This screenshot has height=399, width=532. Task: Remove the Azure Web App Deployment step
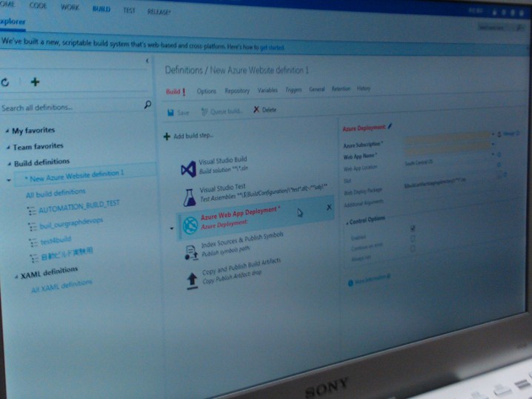click(x=329, y=207)
